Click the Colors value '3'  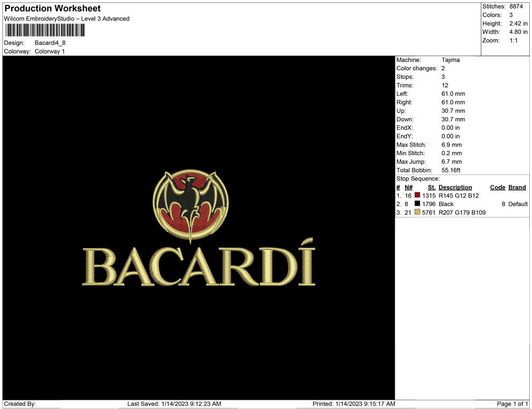pyautogui.click(x=511, y=15)
